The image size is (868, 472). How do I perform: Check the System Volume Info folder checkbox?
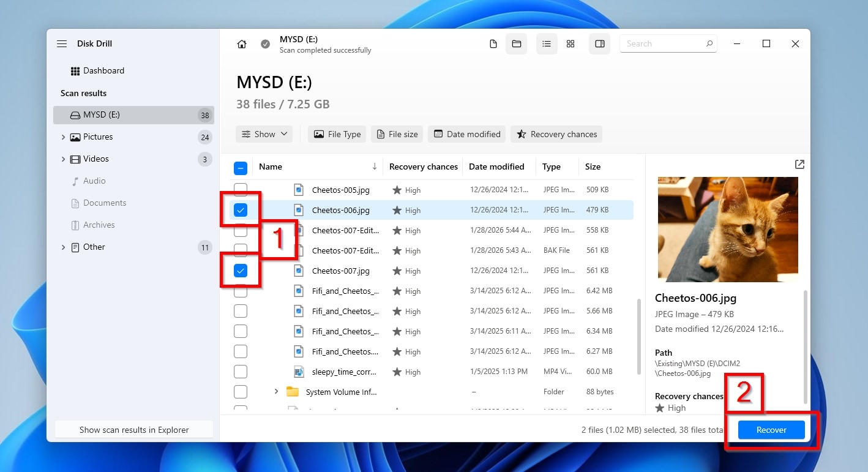(x=241, y=392)
